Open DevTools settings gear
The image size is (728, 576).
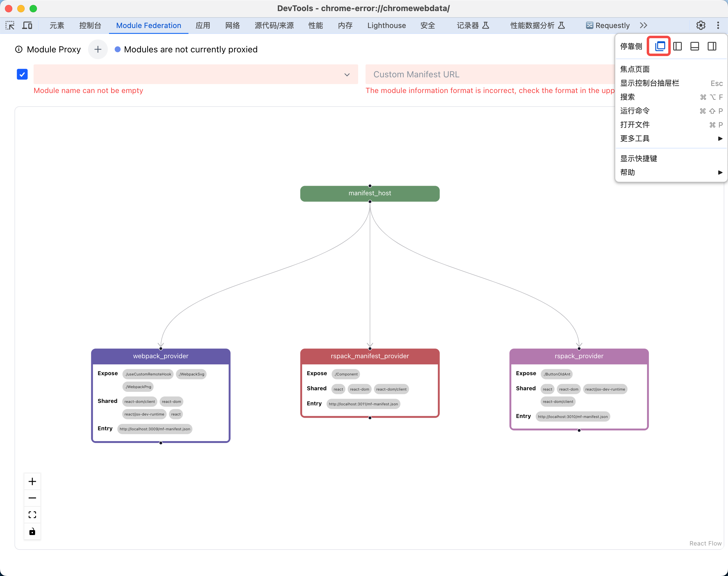pyautogui.click(x=701, y=25)
